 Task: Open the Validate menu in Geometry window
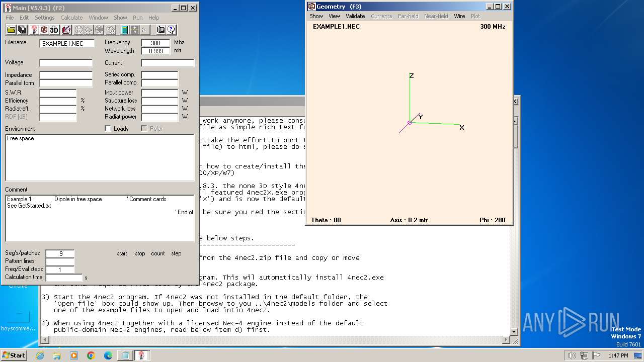click(355, 16)
